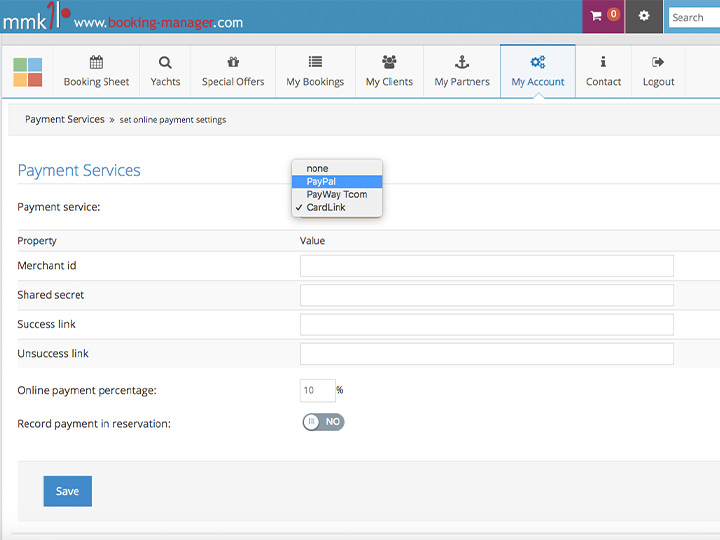Focus the Unsuccess link input field

487,354
